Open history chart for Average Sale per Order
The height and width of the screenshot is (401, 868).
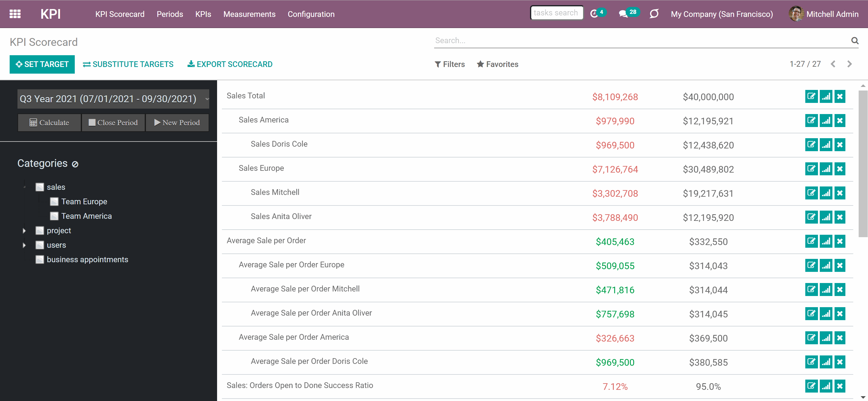(825, 241)
